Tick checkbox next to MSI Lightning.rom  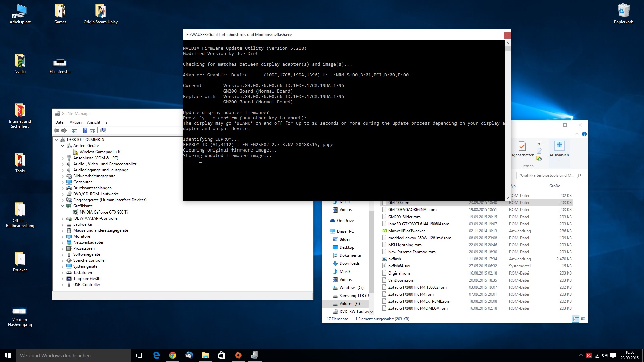pyautogui.click(x=384, y=245)
